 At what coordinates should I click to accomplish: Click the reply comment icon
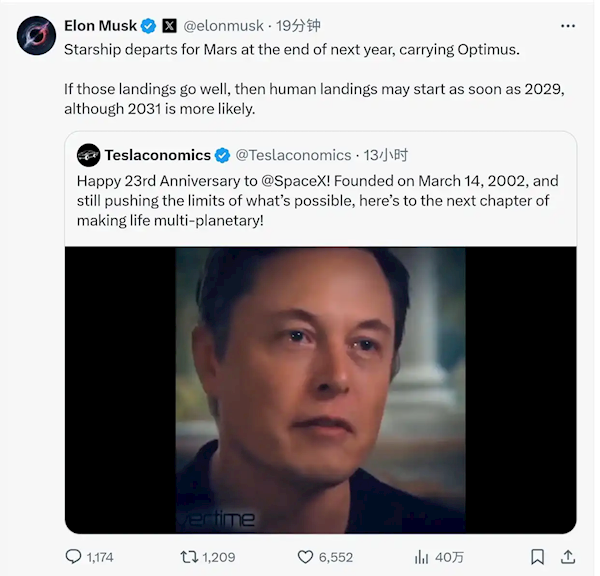(74, 556)
